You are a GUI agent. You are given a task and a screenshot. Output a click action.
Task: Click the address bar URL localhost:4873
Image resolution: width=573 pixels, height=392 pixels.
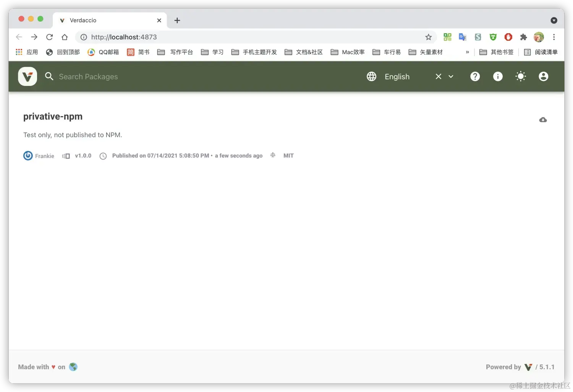tap(124, 37)
